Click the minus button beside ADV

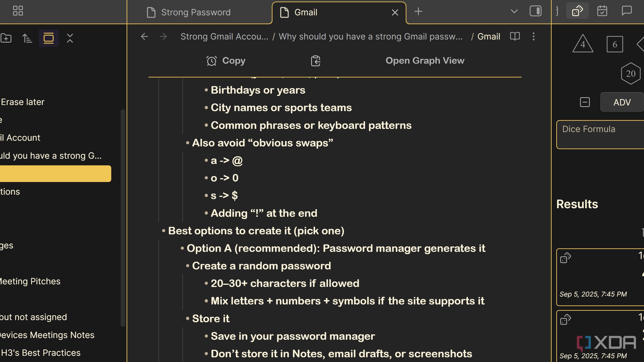coord(585,102)
